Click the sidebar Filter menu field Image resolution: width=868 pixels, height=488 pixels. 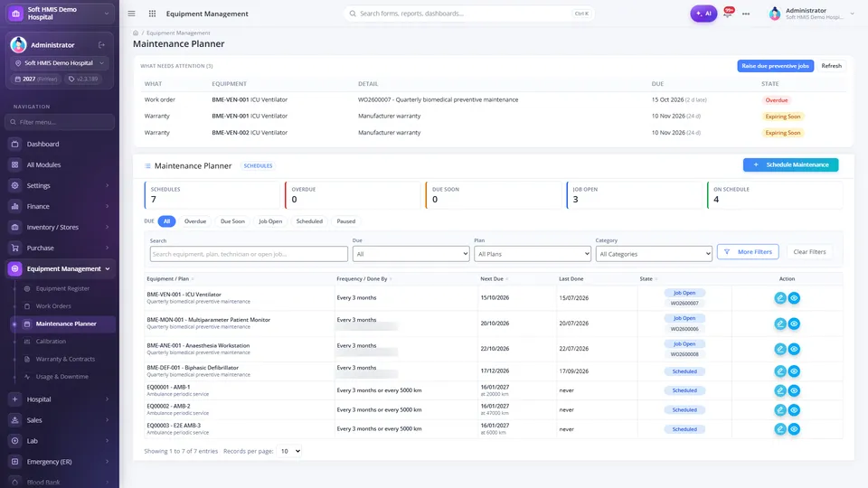(x=60, y=122)
